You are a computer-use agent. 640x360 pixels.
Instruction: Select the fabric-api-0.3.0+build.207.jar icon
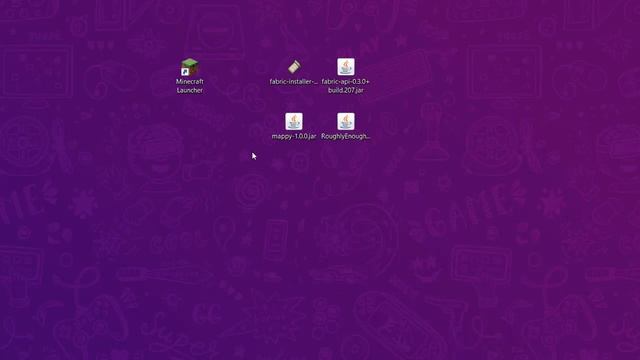coord(346,67)
